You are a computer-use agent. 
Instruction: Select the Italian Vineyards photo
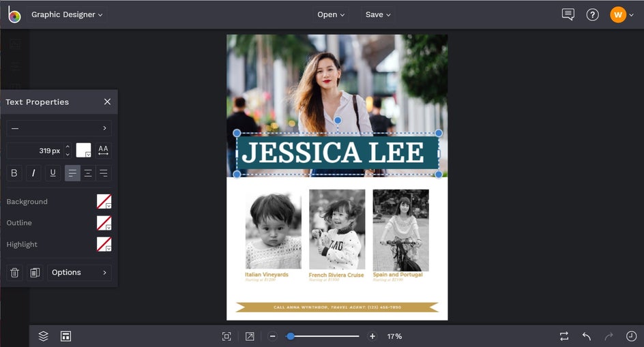click(273, 231)
